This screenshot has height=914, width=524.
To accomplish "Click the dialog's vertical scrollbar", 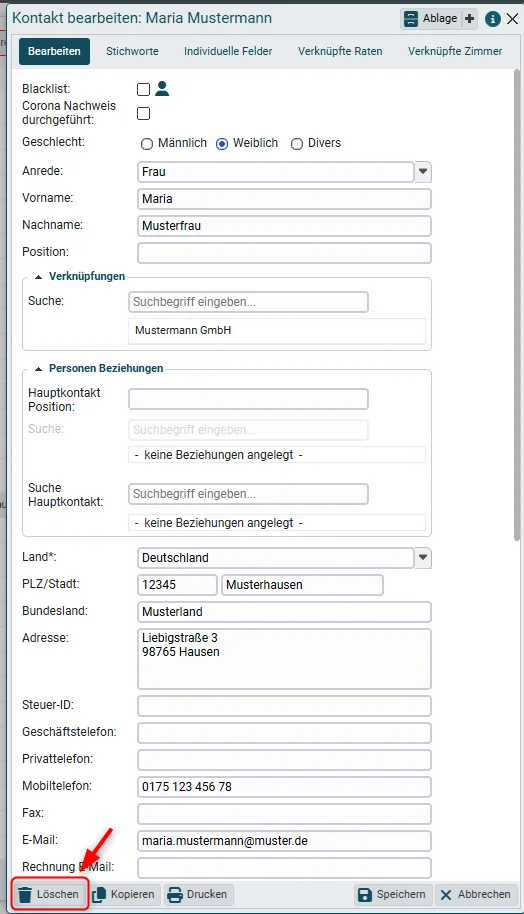I will 516,305.
